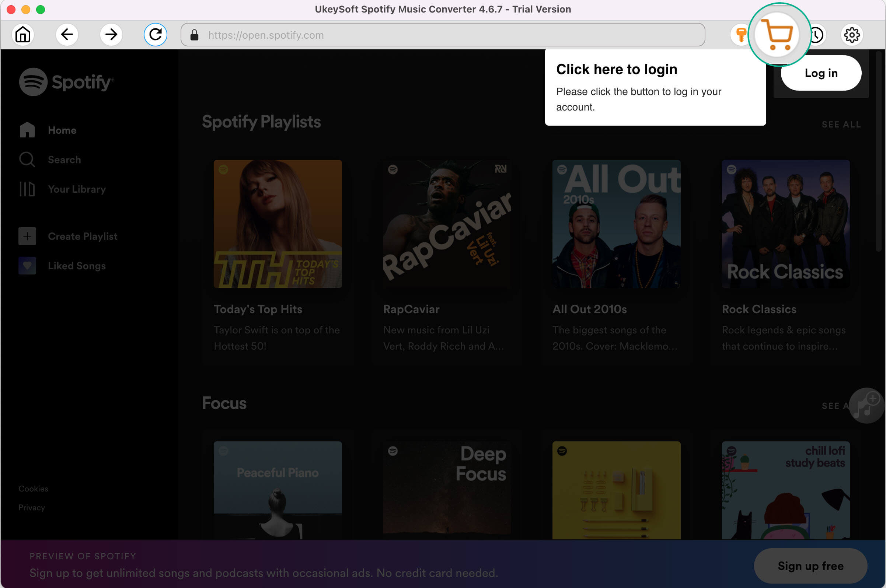Viewport: 886px width, 588px height.
Task: Click the settings gear icon
Action: click(852, 35)
